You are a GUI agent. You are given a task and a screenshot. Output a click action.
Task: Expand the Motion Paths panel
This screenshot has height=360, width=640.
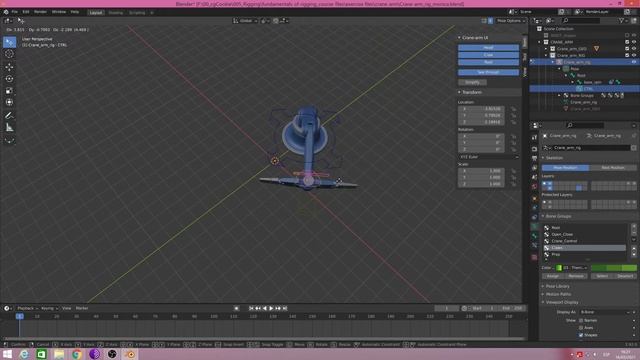pos(543,294)
